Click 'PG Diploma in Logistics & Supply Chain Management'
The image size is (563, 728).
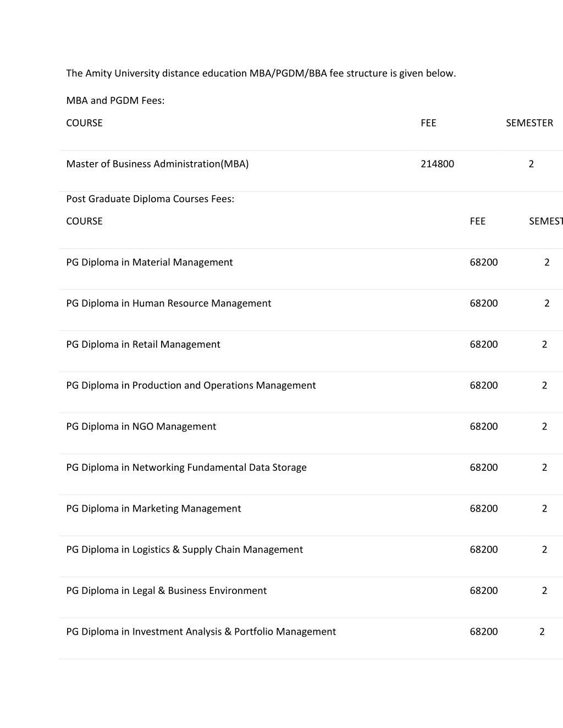tap(184, 549)
